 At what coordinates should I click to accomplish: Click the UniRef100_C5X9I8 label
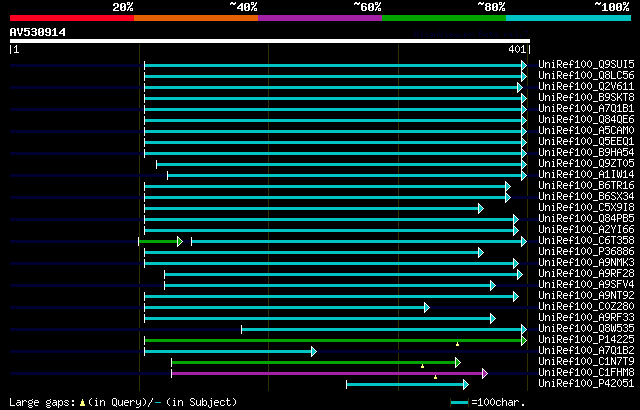586,208
